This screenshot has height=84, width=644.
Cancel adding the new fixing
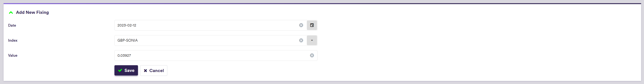(x=154, y=71)
